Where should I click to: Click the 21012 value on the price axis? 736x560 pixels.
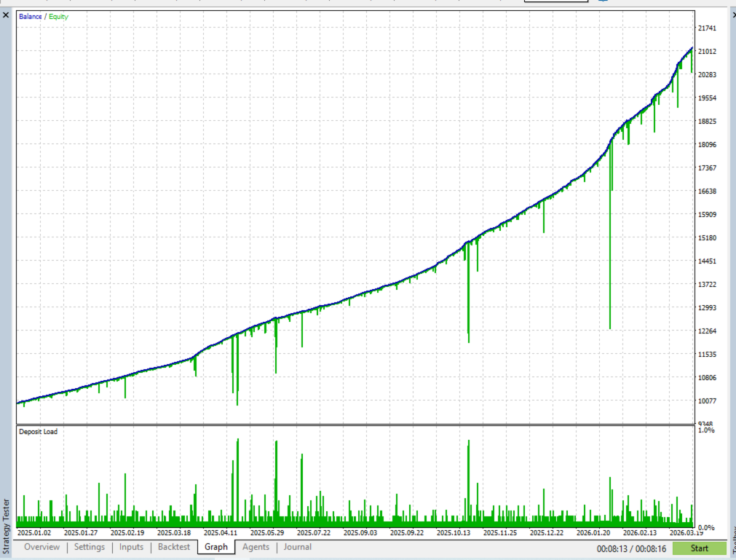click(x=707, y=52)
